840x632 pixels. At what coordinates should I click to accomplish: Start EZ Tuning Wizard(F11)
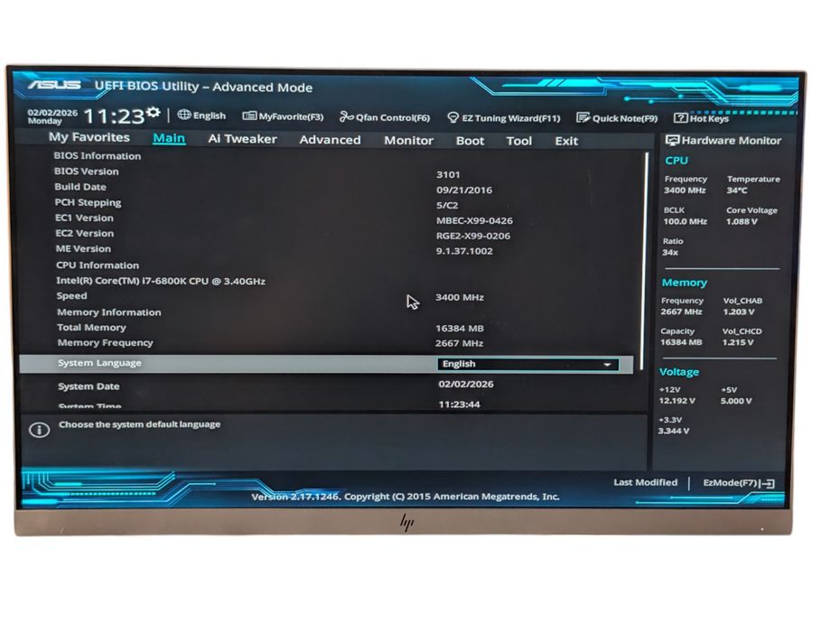504,118
